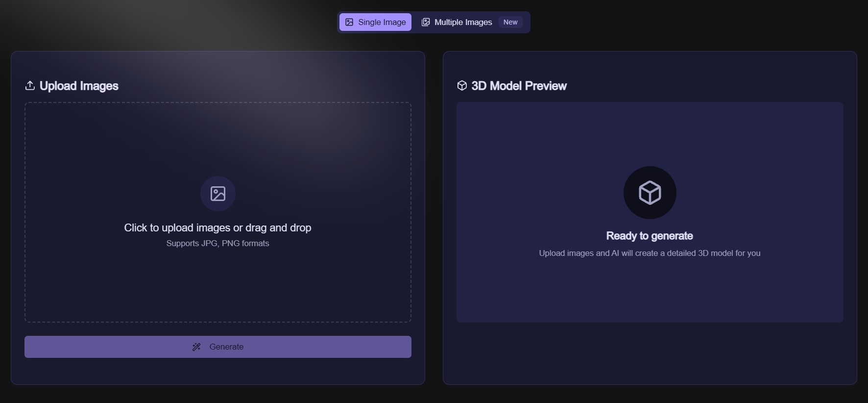This screenshot has width=868, height=403.
Task: Click the stacked images icon for Multiple Images
Action: tap(426, 22)
